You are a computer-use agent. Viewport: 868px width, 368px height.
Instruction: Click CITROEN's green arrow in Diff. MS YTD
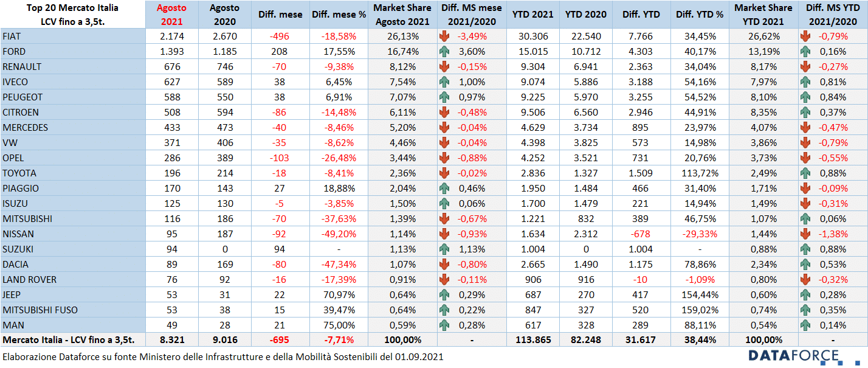(x=806, y=112)
